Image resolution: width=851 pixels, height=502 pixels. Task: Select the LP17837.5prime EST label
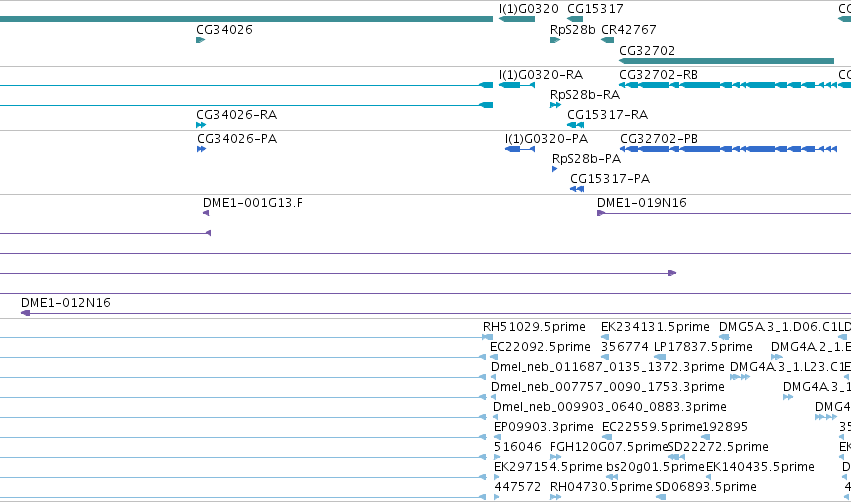click(x=703, y=347)
